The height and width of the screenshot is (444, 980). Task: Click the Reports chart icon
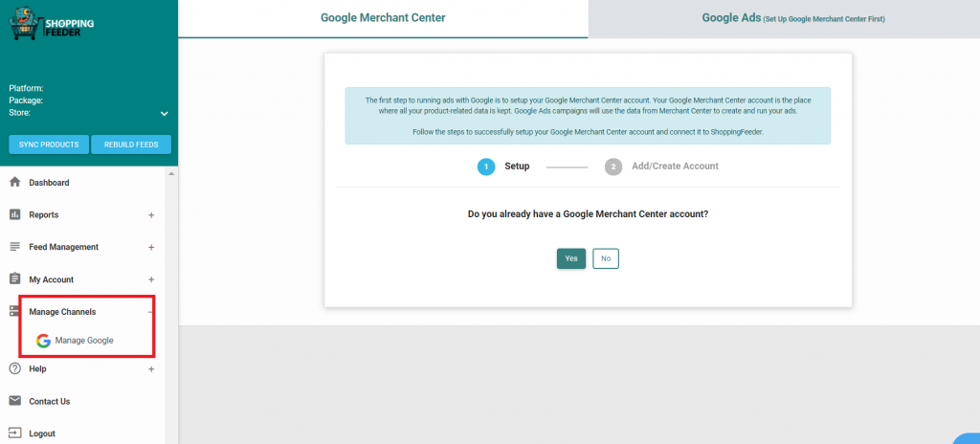15,214
